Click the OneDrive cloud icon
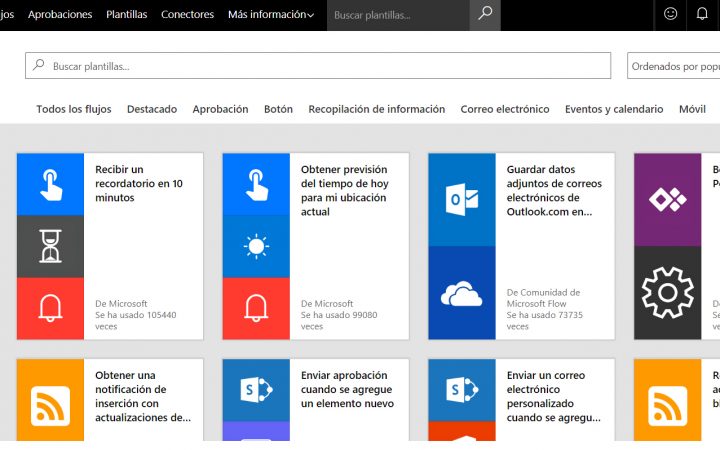Screen dimensions: 720x450 tap(462, 293)
